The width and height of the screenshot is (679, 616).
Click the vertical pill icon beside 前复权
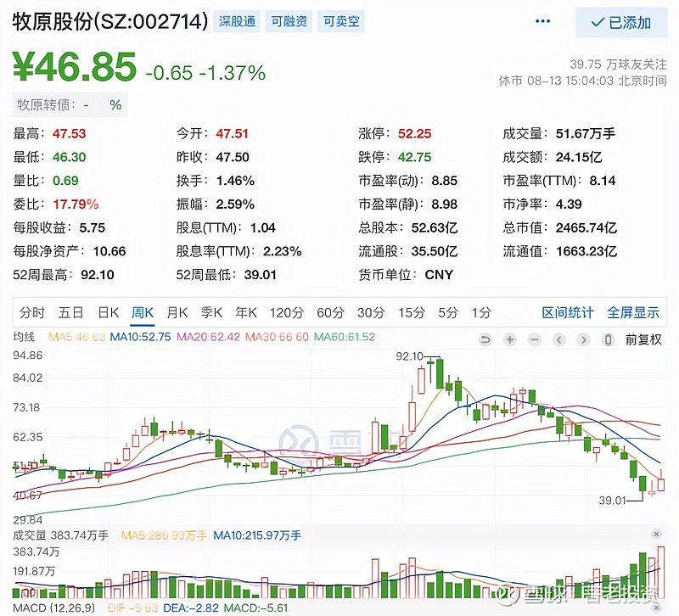(x=608, y=339)
